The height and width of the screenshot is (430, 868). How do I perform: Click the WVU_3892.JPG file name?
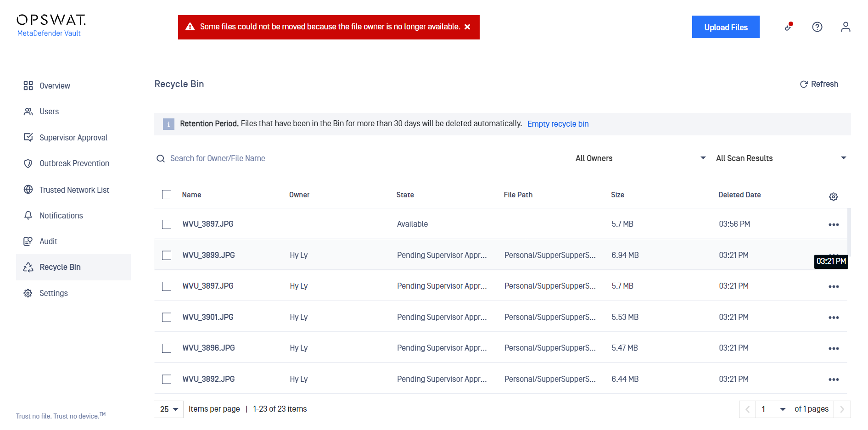coord(208,379)
